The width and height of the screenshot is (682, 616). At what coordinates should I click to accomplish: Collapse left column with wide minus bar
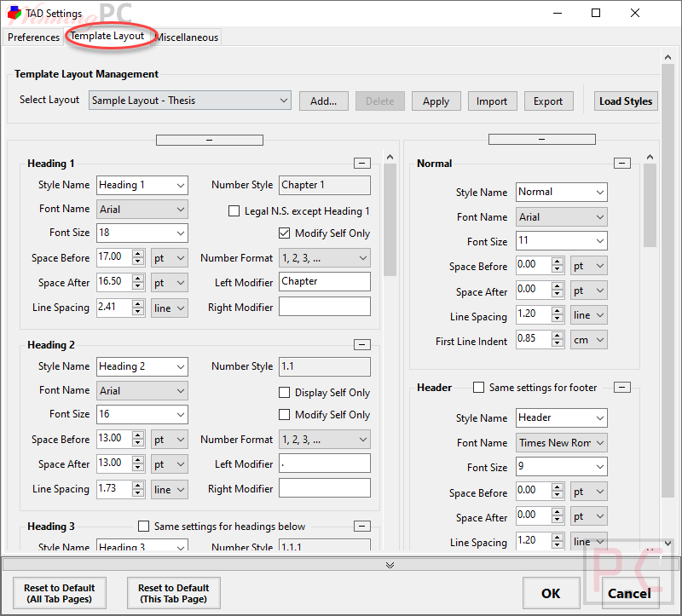click(x=209, y=140)
